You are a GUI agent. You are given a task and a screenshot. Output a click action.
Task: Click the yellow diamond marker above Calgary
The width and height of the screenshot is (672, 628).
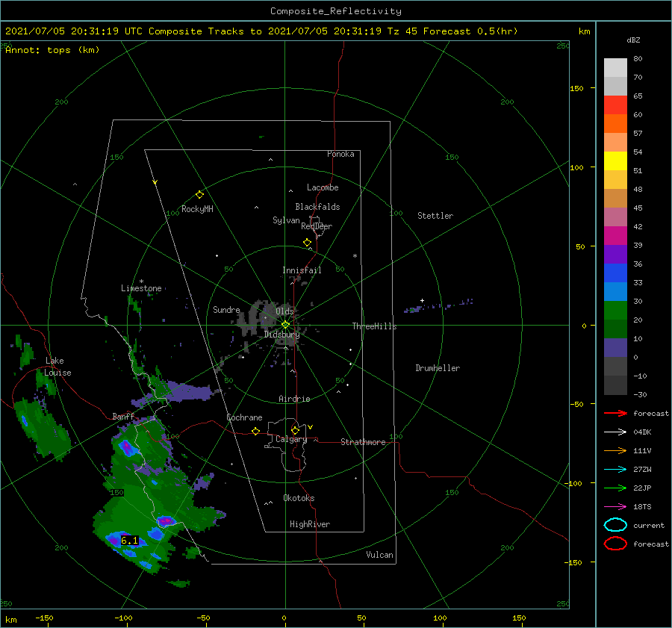pyautogui.click(x=295, y=430)
